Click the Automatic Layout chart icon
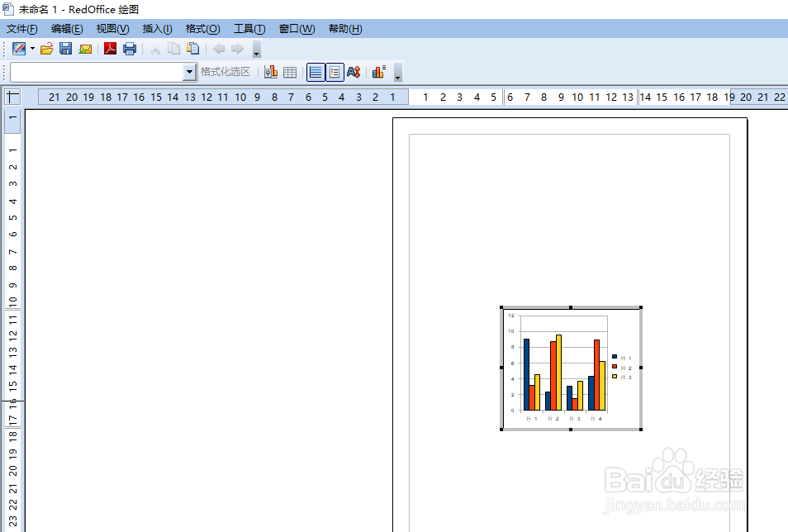Viewport: 788px width, 532px height. 379,72
